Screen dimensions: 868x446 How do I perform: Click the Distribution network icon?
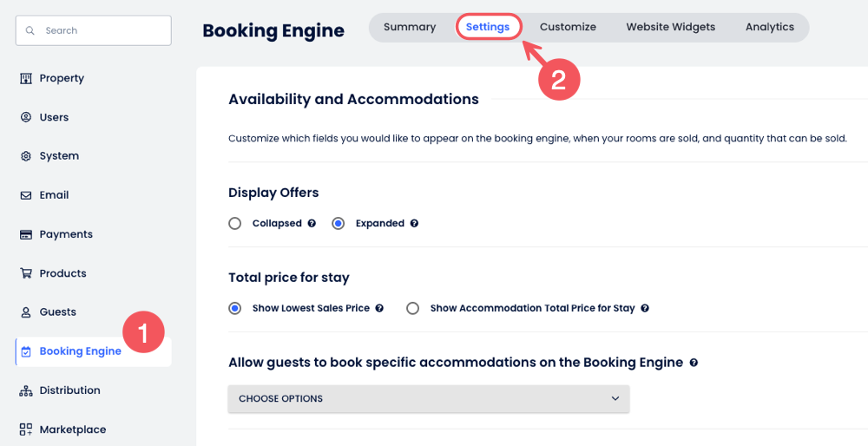click(x=26, y=390)
